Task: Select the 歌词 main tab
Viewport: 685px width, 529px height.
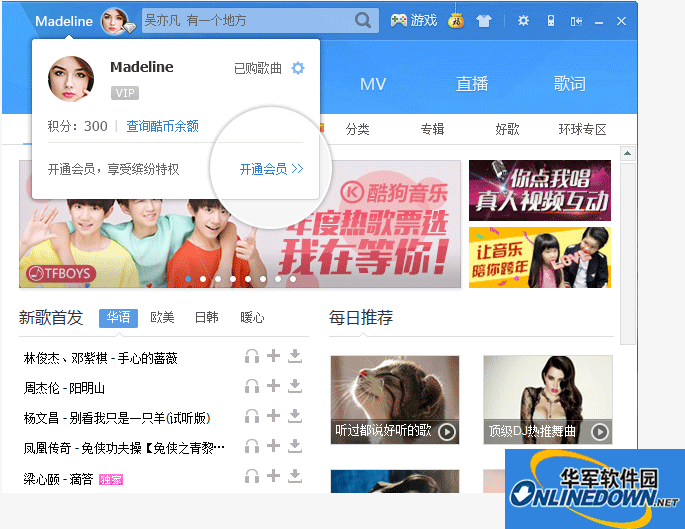Action: pos(570,83)
